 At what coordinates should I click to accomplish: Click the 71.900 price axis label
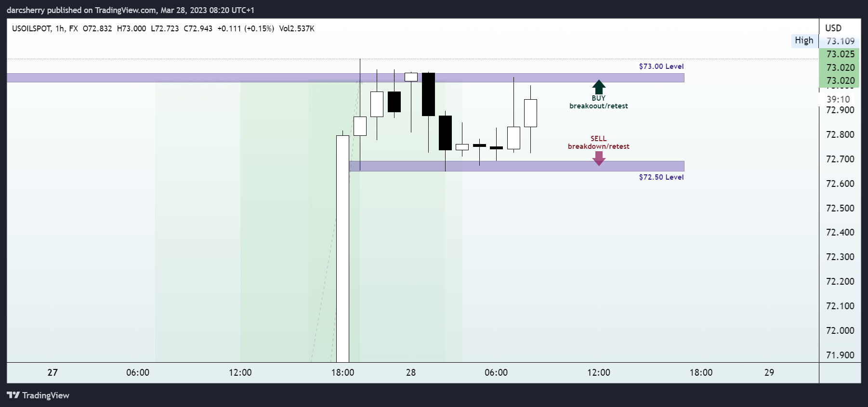click(840, 355)
